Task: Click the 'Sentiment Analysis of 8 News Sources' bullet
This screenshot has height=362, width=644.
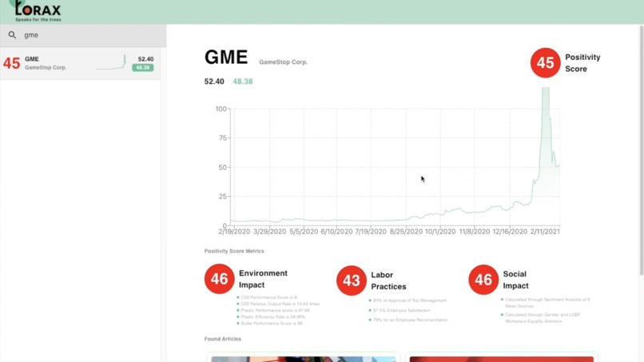Action: pos(547,303)
